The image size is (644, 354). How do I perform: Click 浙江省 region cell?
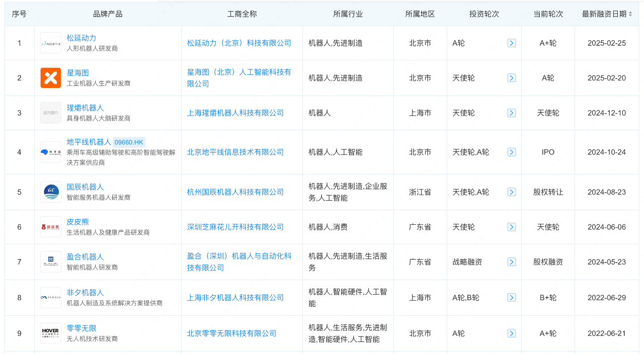[420, 192]
